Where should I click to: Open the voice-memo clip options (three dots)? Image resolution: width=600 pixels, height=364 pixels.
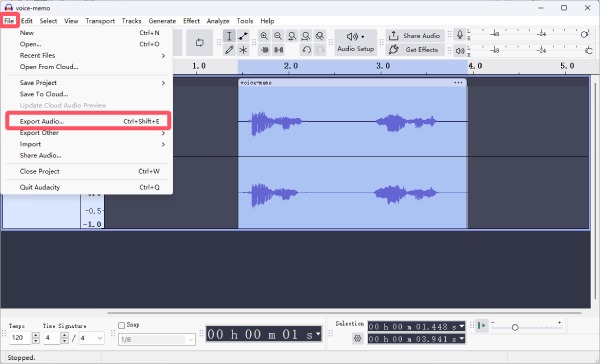coord(458,83)
